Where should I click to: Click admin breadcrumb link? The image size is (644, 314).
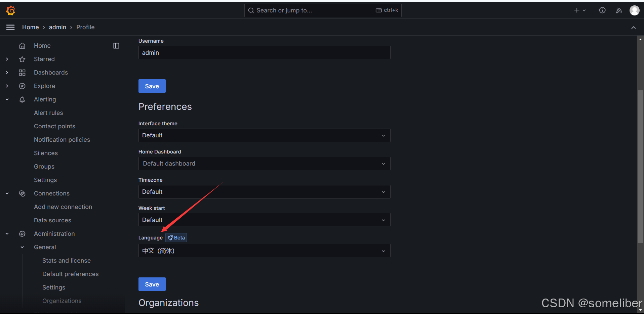coord(57,27)
